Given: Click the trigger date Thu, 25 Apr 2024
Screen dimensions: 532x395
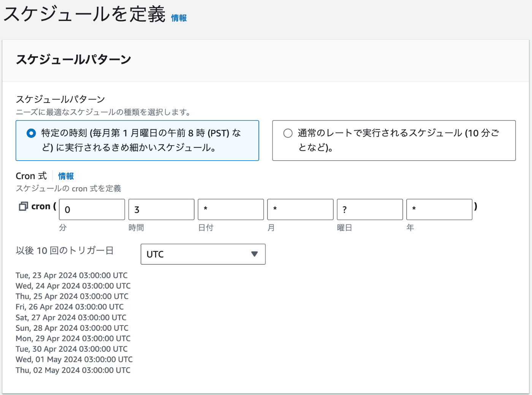Looking at the screenshot, I should tap(72, 296).
